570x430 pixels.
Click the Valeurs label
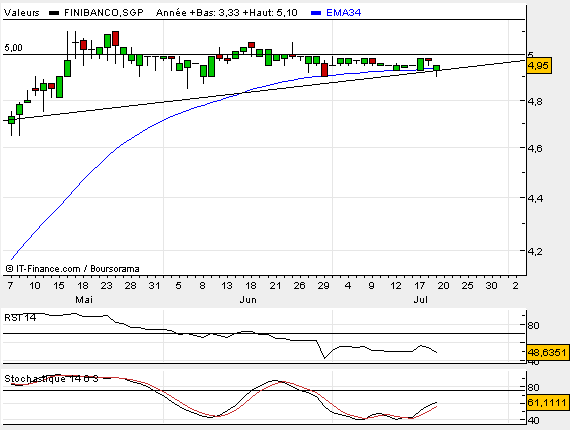[x=22, y=13]
